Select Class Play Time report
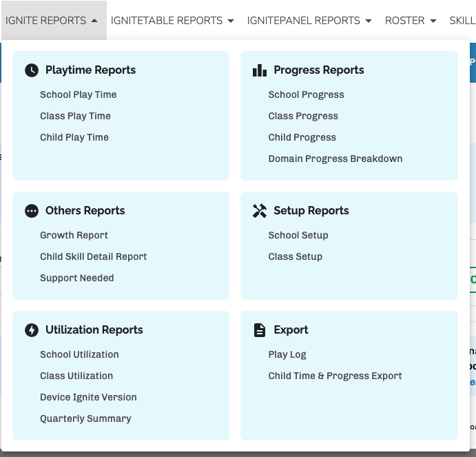Screen dimensions: 476x457 [75, 116]
